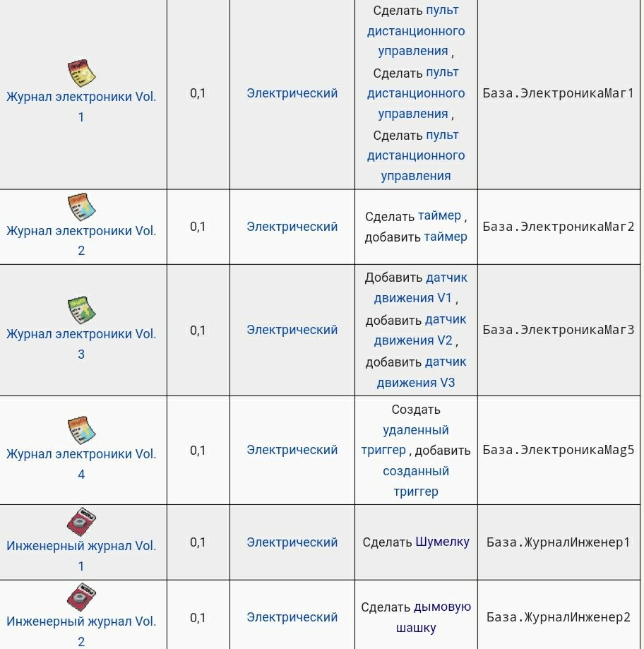The height and width of the screenshot is (649, 644).
Task: Open Электрический skill link in Vol. 3 row
Action: pos(292,330)
